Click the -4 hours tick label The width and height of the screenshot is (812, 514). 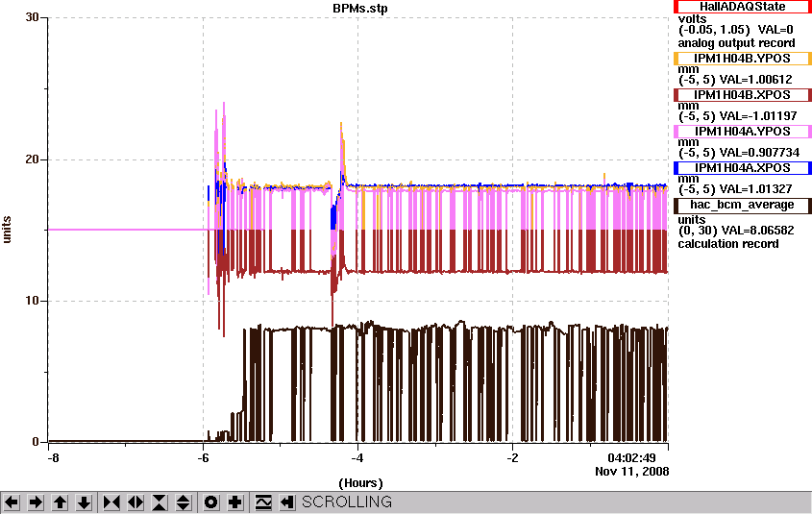click(357, 458)
